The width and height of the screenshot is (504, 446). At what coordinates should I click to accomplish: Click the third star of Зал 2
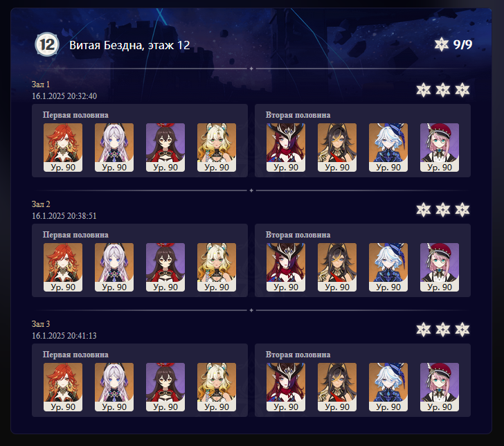[x=462, y=210]
